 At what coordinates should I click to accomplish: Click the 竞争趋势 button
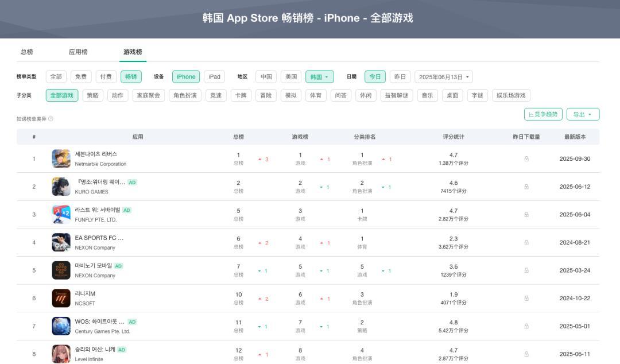[x=542, y=114]
